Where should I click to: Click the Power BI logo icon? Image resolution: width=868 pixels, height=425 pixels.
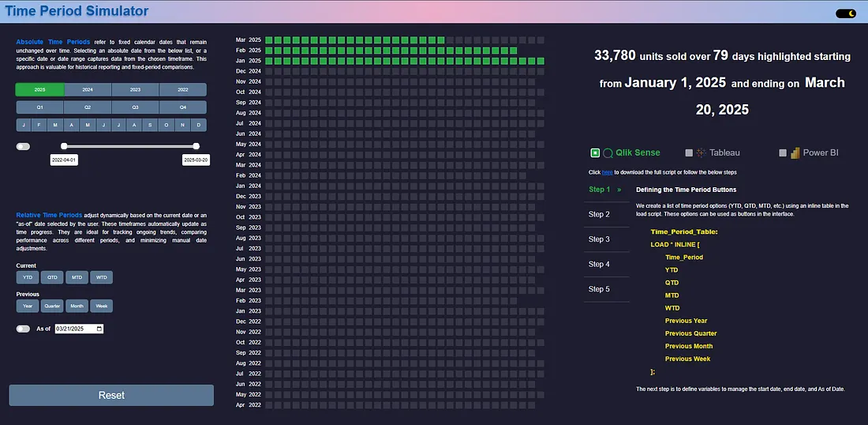[x=795, y=152]
